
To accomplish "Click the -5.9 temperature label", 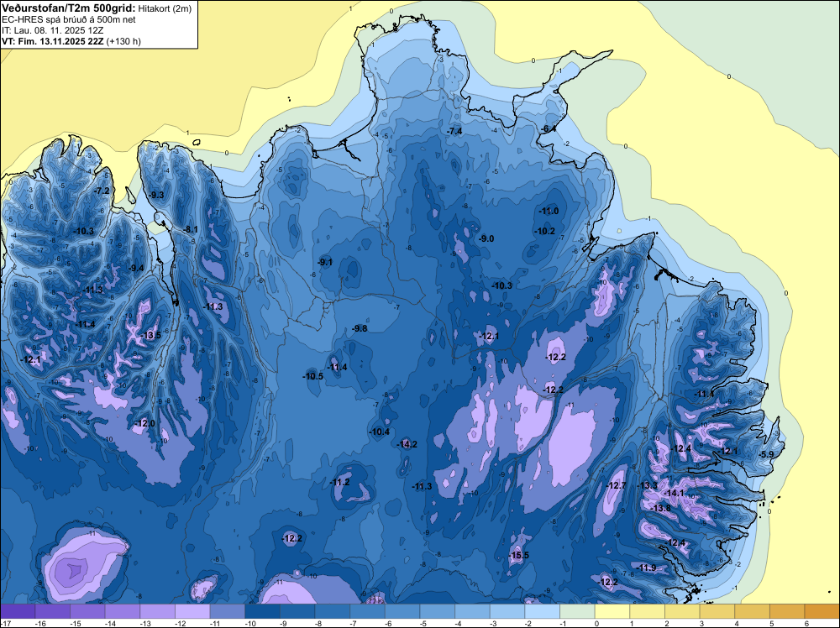I will coord(766,454).
